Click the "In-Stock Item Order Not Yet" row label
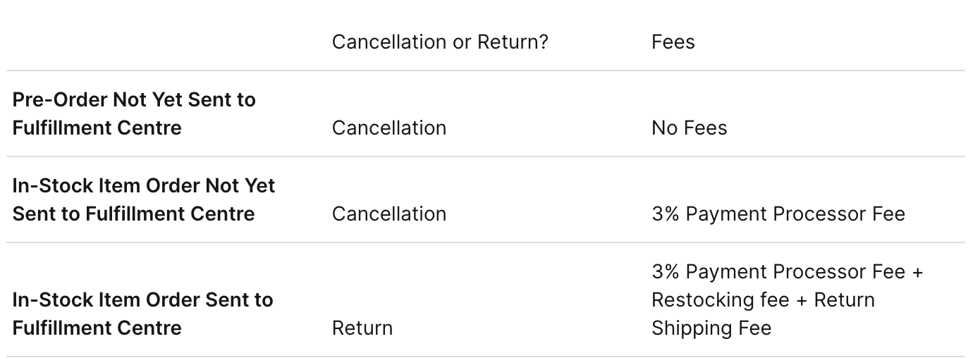The image size is (980, 358). (x=144, y=186)
